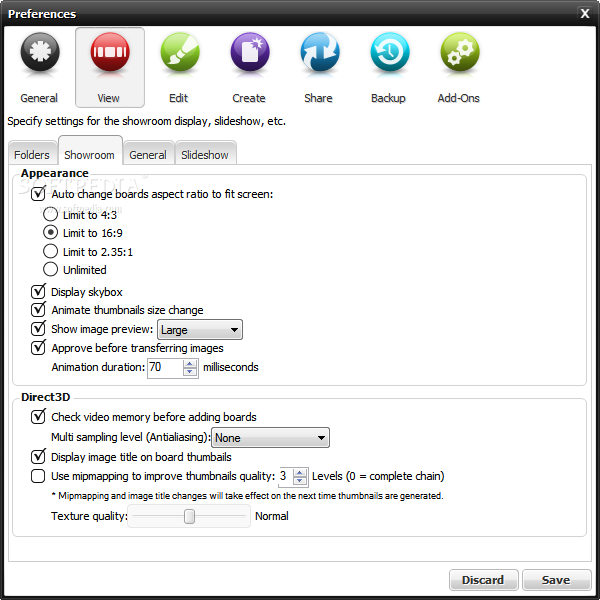Open the Edit paintbrush category icon
The height and width of the screenshot is (600, 600).
pos(180,52)
